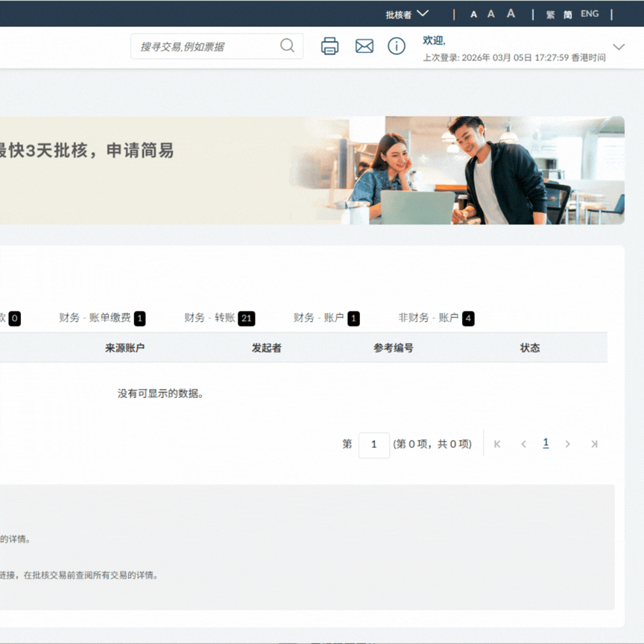Viewport: 644px width, 644px height.
Task: Switch language to Simplified Chinese 简
Action: 568,15
